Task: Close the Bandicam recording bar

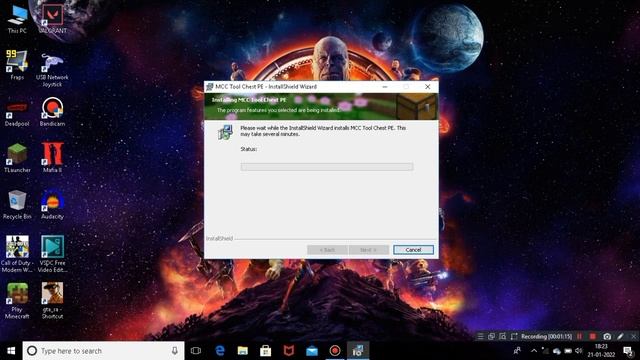Action: coord(633,336)
